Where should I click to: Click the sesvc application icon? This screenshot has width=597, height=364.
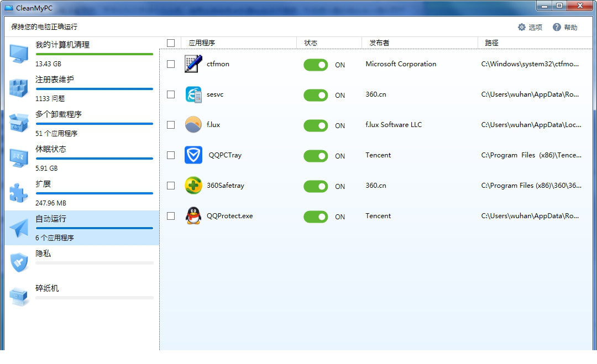tap(193, 94)
